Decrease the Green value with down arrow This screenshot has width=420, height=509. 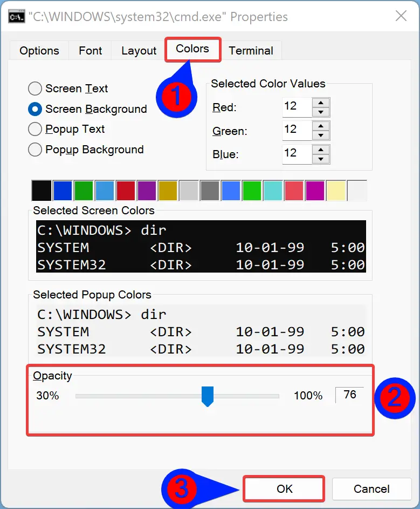321,135
